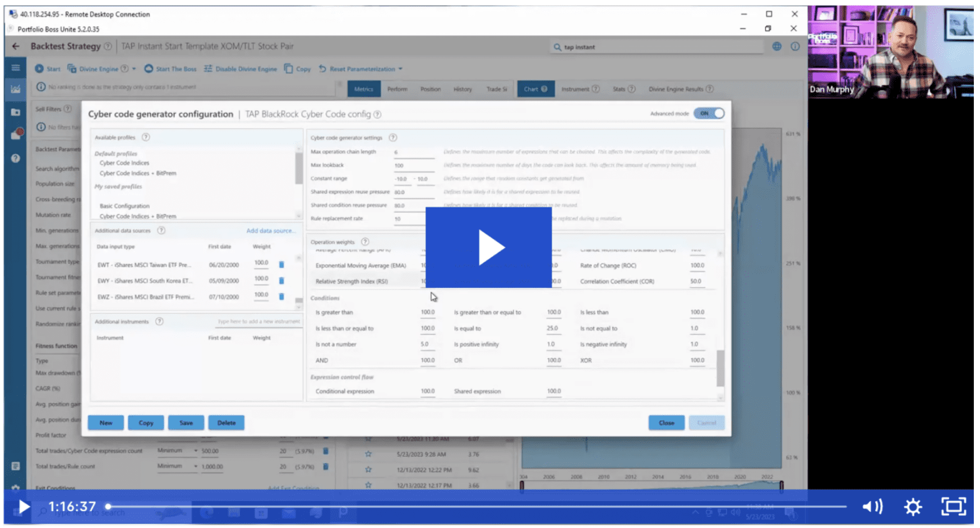Switch to the Metrics tab

[x=363, y=89]
